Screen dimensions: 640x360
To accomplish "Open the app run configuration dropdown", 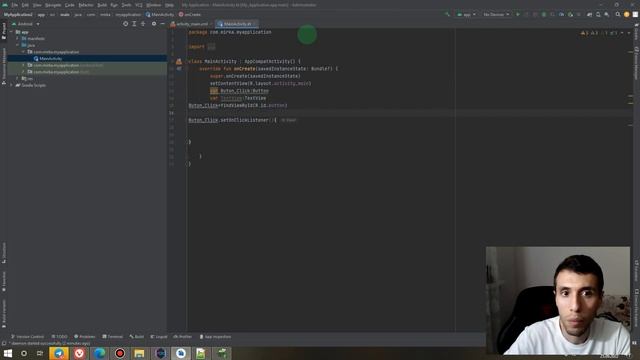I will tap(466, 14).
